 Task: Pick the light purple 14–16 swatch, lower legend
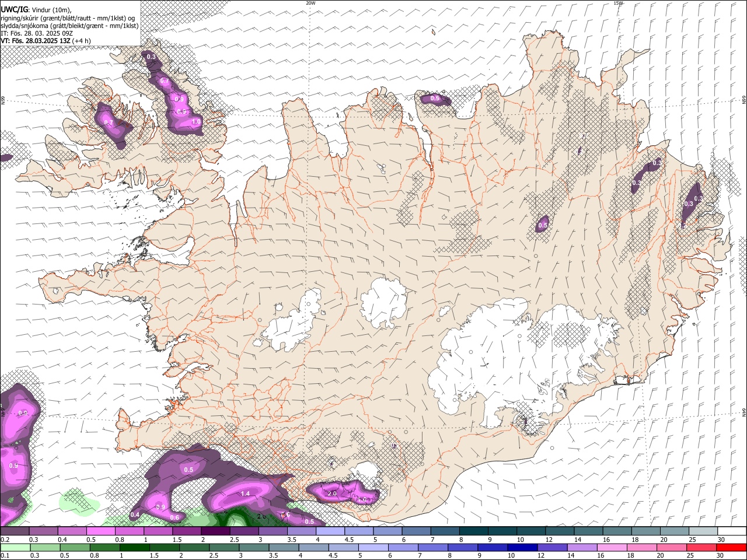(x=583, y=547)
